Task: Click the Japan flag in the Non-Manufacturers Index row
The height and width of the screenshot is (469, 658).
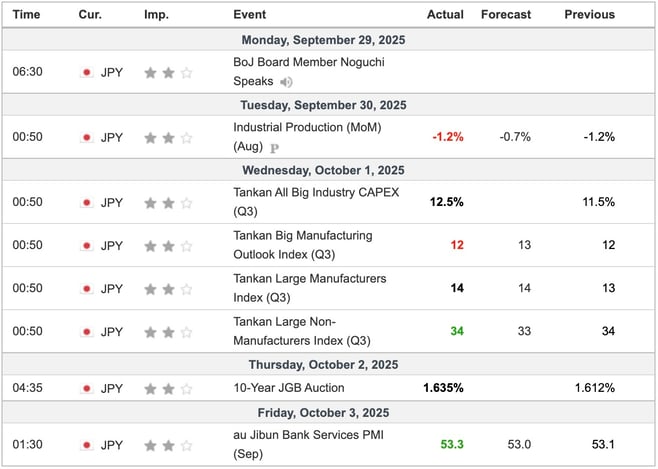Action: [86, 331]
